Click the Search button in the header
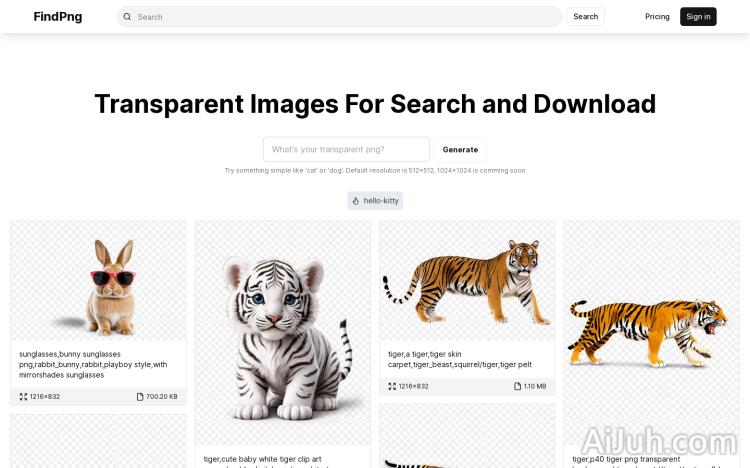This screenshot has width=750, height=468. coord(585,17)
